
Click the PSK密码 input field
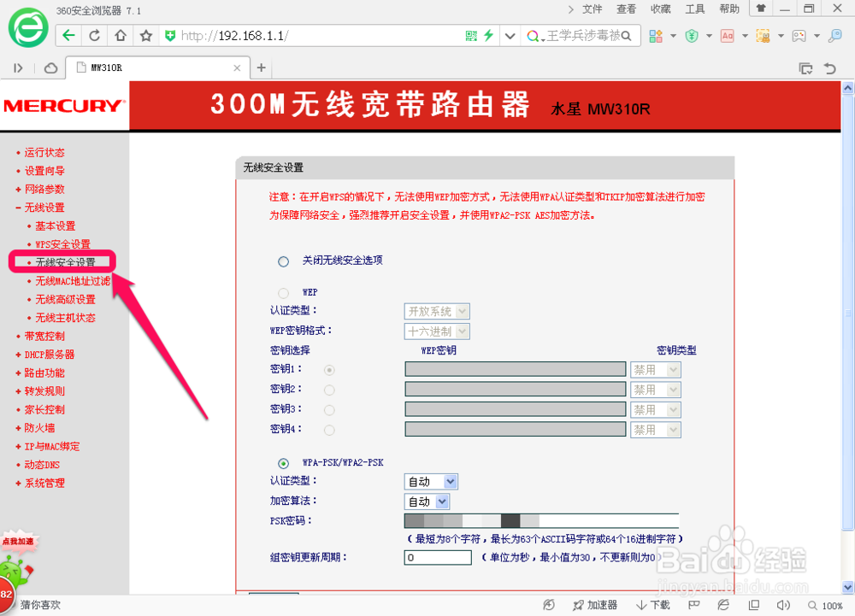[541, 520]
